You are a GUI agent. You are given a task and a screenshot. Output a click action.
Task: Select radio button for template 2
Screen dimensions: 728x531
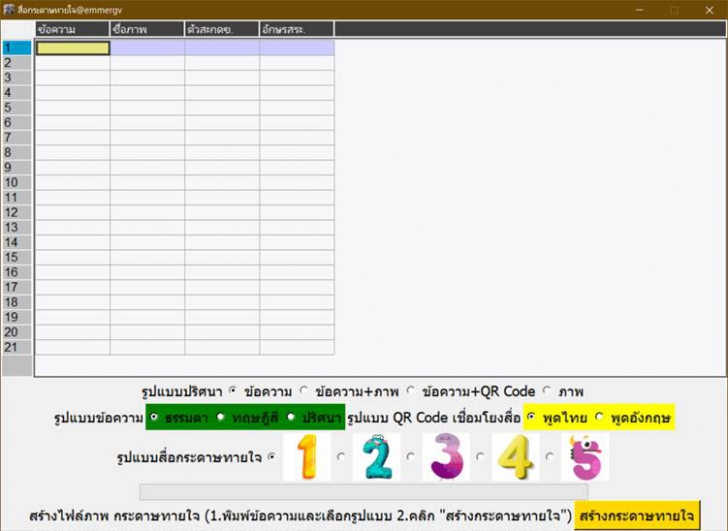[341, 457]
